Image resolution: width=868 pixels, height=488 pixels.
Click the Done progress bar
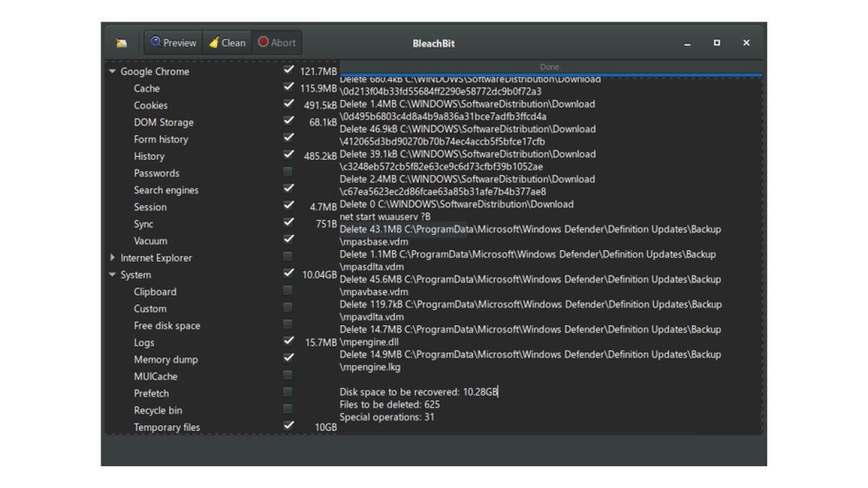[550, 67]
